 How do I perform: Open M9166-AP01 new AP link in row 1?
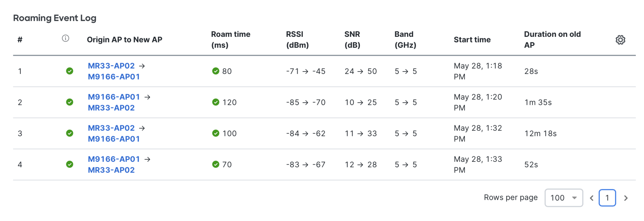click(x=114, y=77)
